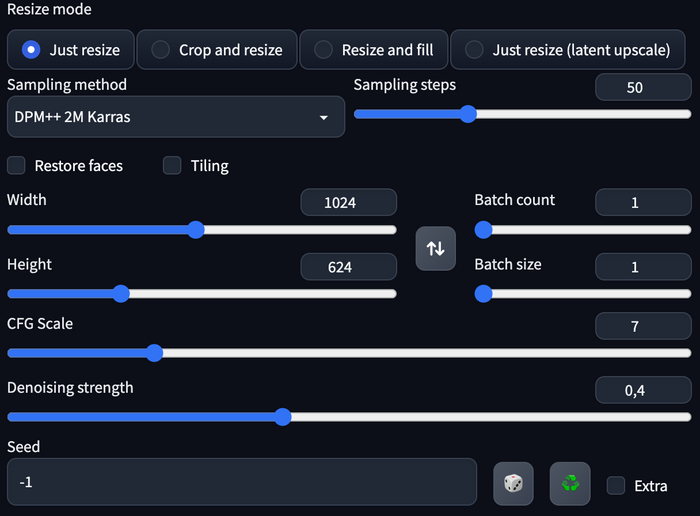The image size is (700, 516).
Task: Click the Height value box showing 624
Action: tap(349, 267)
